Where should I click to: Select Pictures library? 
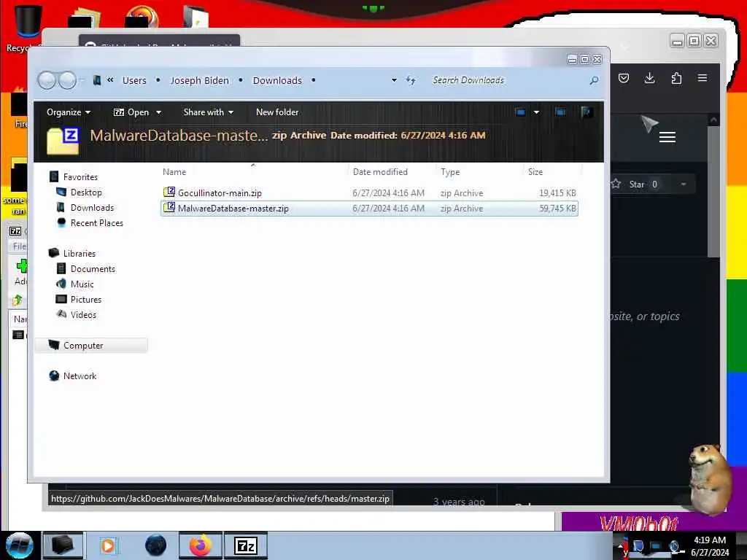click(x=86, y=299)
